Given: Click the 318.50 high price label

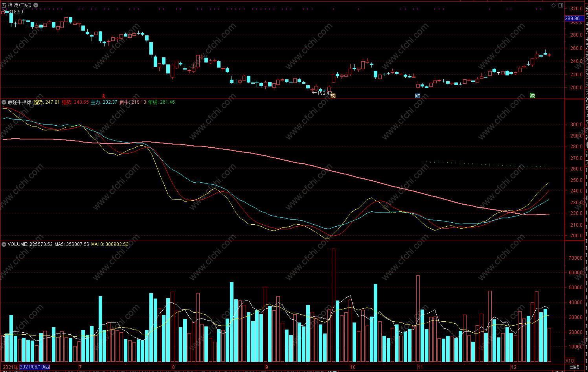Looking at the screenshot, I should (x=15, y=12).
